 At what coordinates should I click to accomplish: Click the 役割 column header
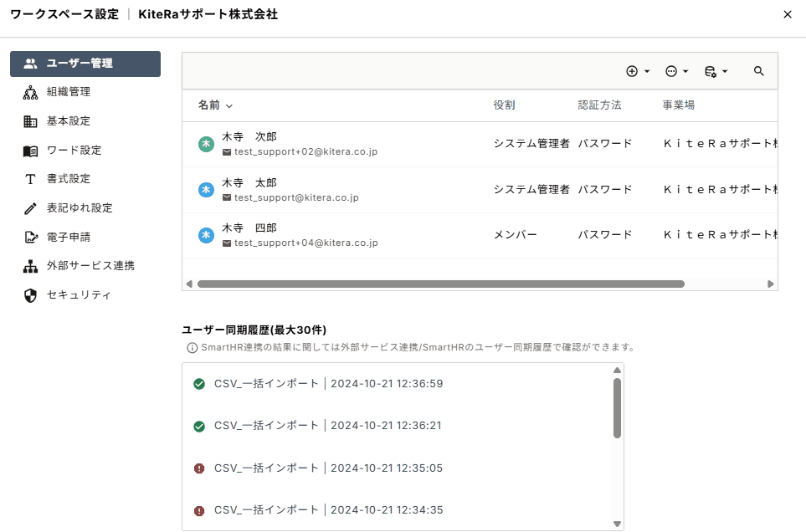[x=504, y=105]
